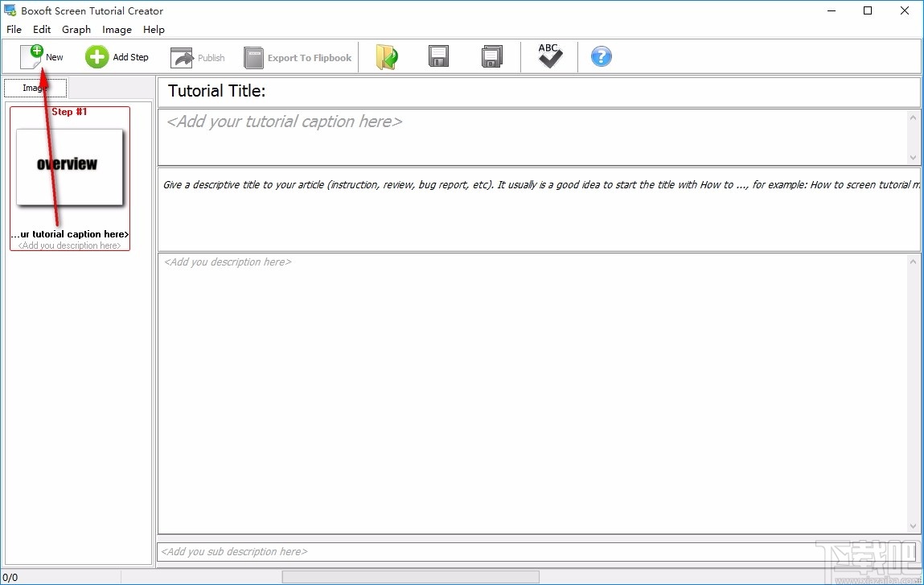Create a new tutorial with New icon
Image resolution: width=924 pixels, height=585 pixels.
[39, 56]
